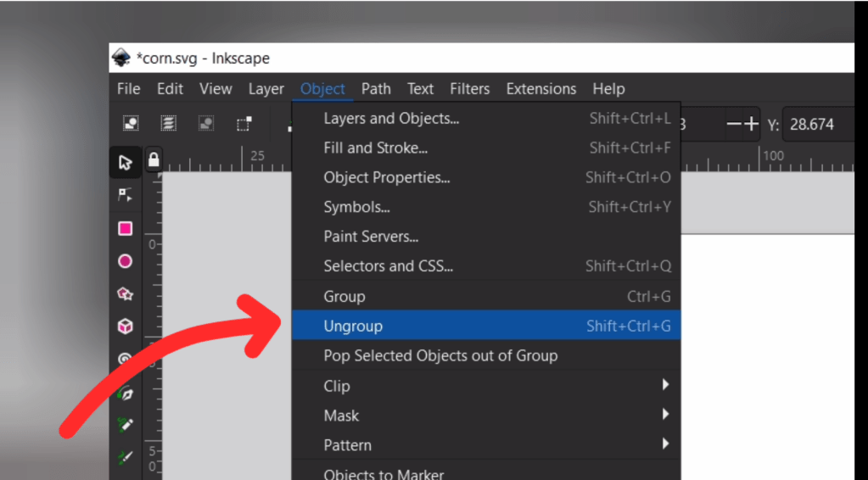Toggle rubberband touch selection icon
The width and height of the screenshot is (868, 480).
tap(244, 123)
